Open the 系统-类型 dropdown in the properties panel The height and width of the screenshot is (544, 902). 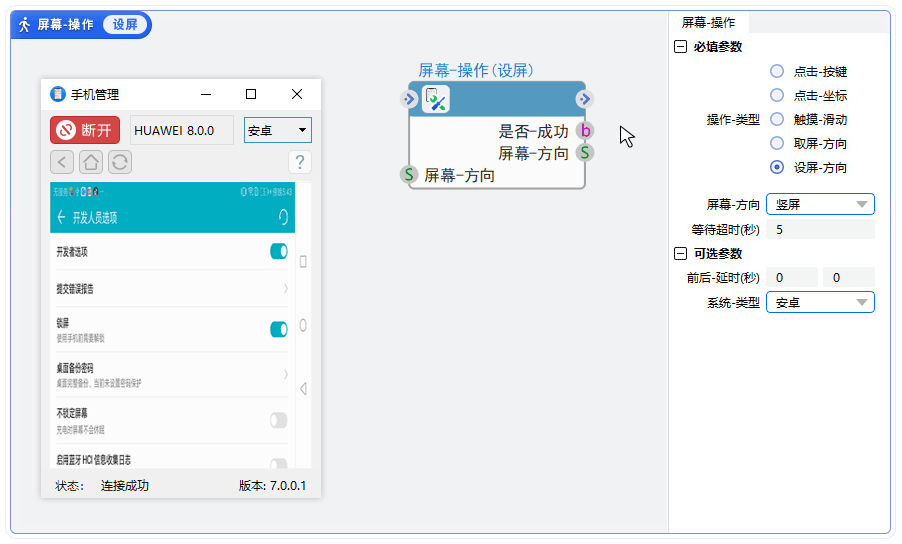tap(820, 302)
